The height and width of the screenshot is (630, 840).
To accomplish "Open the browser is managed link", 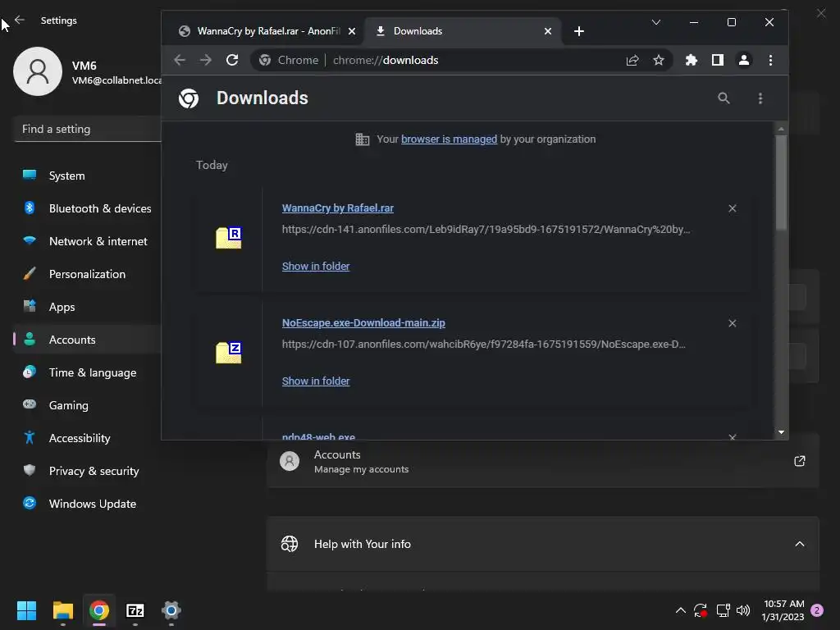I will (x=449, y=139).
